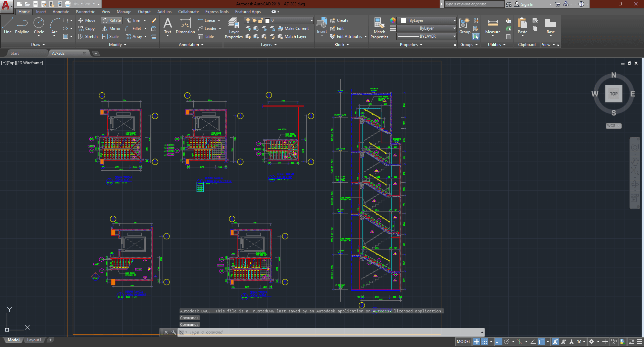Toggle ortho mode in status bar
The width and height of the screenshot is (644, 347).
(x=498, y=342)
